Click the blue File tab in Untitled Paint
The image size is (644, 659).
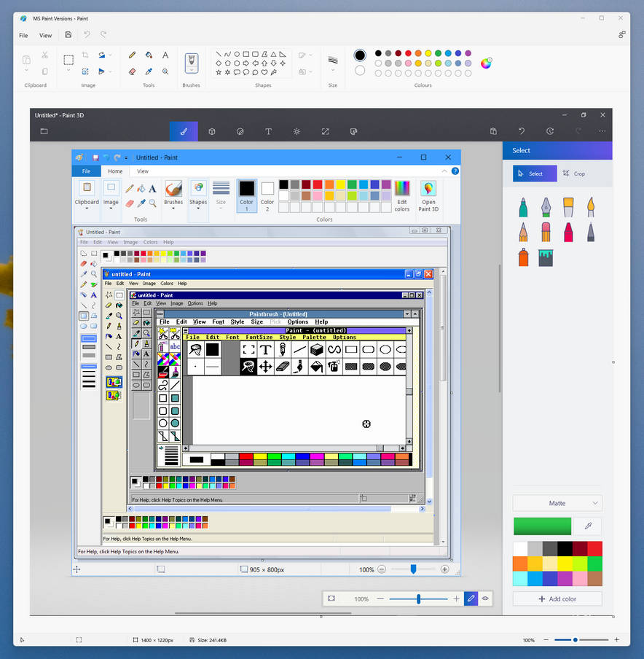point(86,171)
